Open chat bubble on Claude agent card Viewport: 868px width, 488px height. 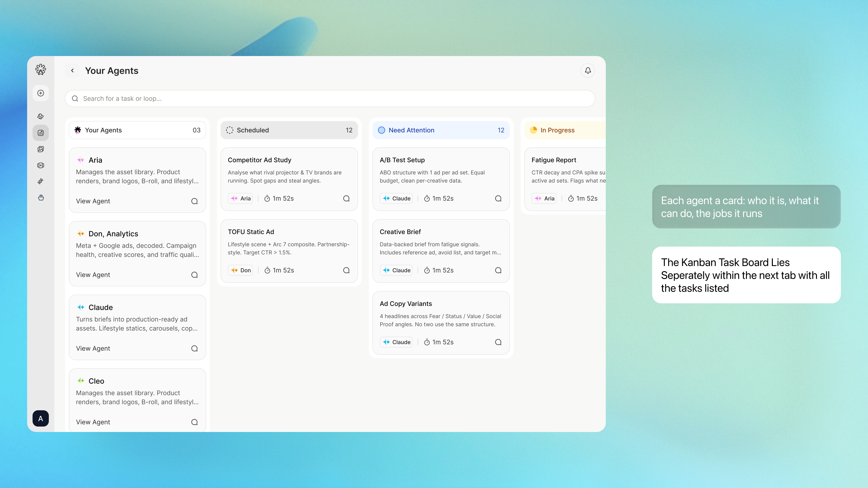coord(194,348)
